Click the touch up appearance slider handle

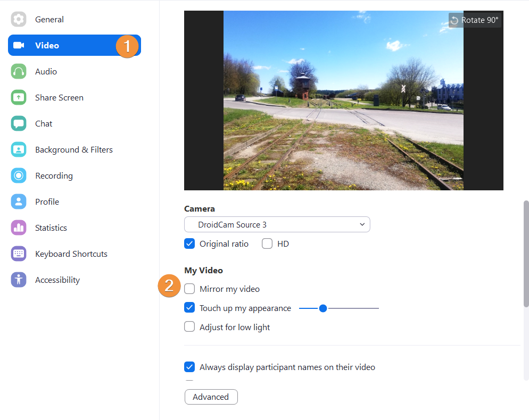323,308
